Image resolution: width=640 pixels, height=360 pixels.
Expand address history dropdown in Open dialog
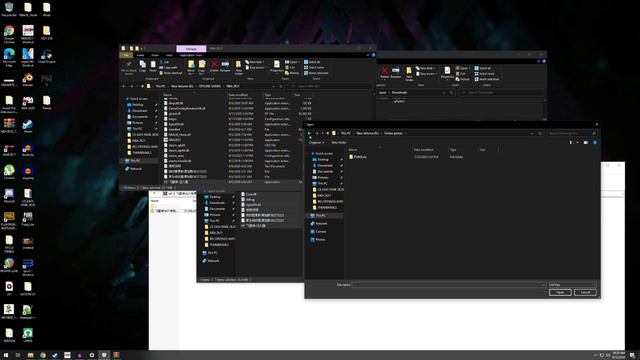click(x=532, y=133)
